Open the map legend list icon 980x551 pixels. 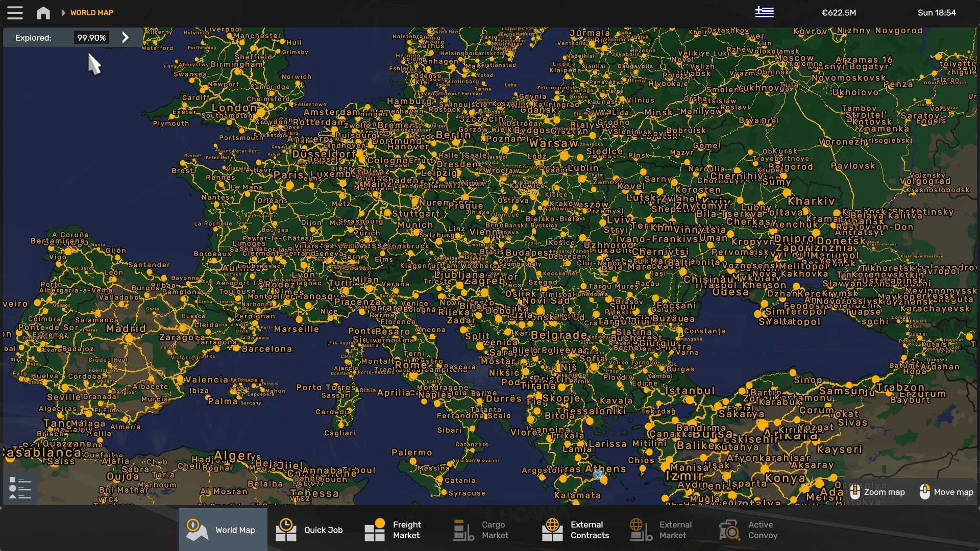[20, 488]
